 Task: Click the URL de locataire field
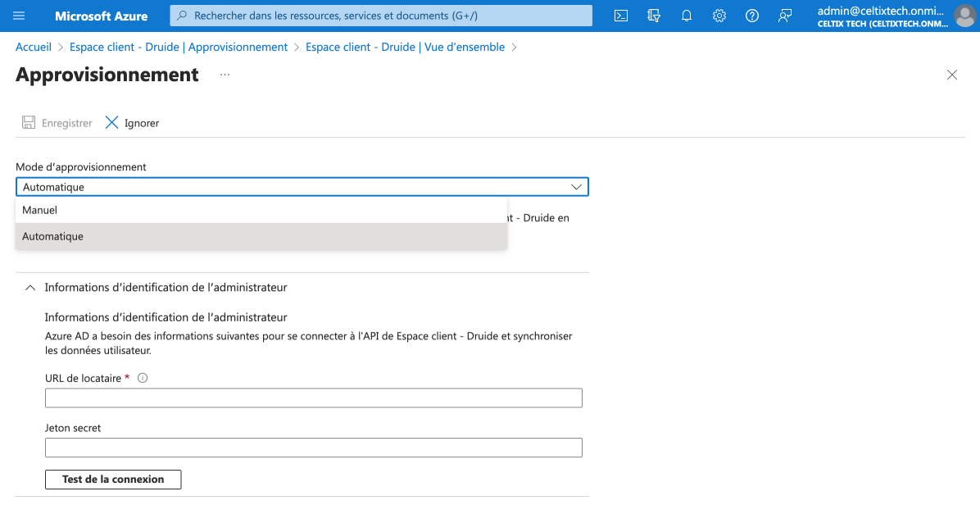pos(314,398)
